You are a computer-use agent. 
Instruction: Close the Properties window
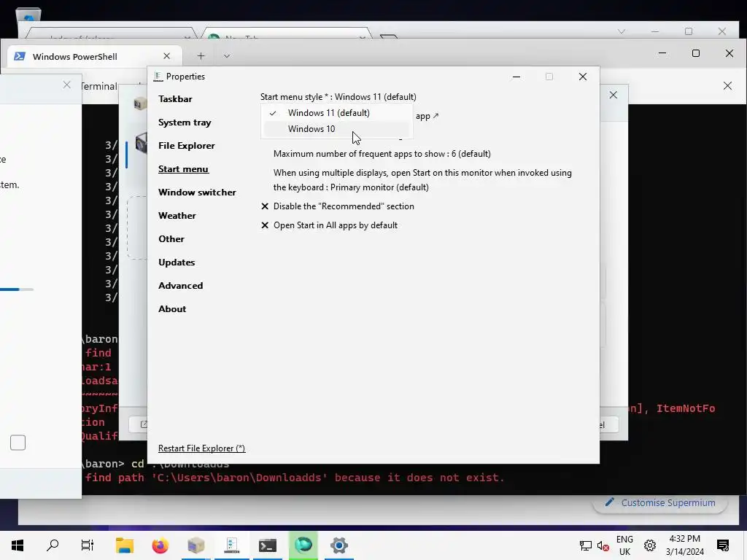583,77
